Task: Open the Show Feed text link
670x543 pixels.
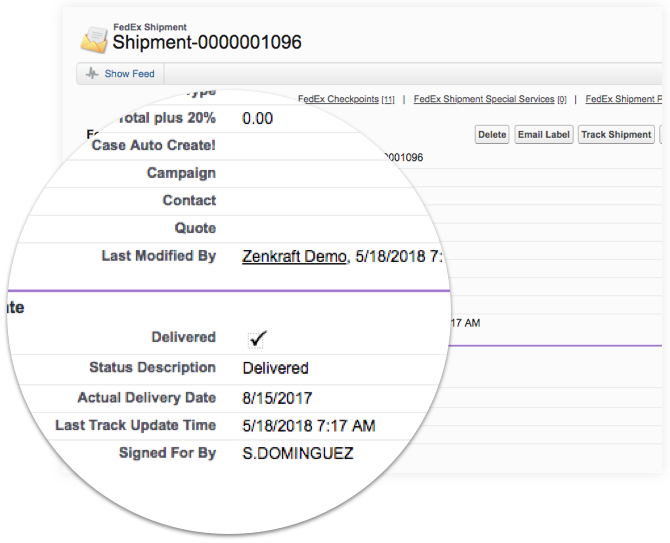Action: tap(129, 74)
